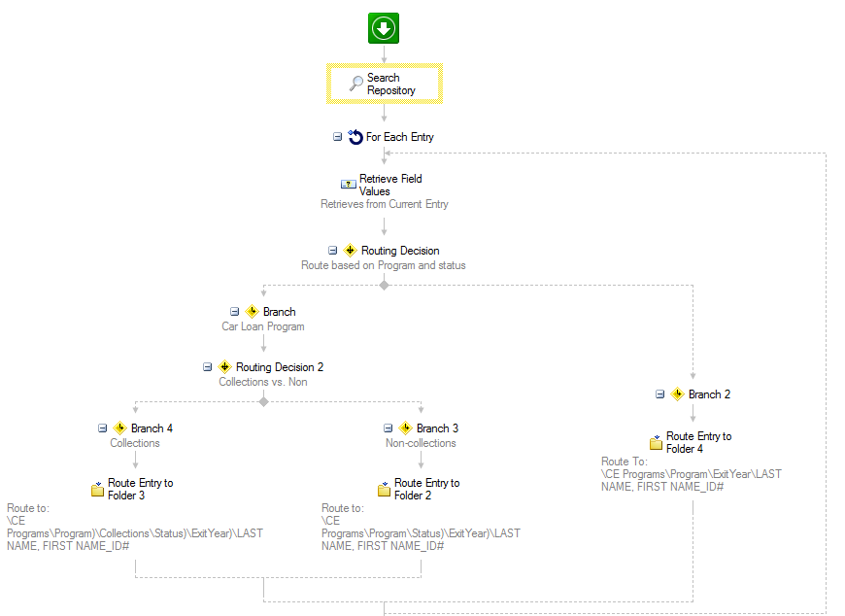Collapse the Car Loan Program Branch
The width and height of the screenshot is (845, 616).
click(234, 312)
